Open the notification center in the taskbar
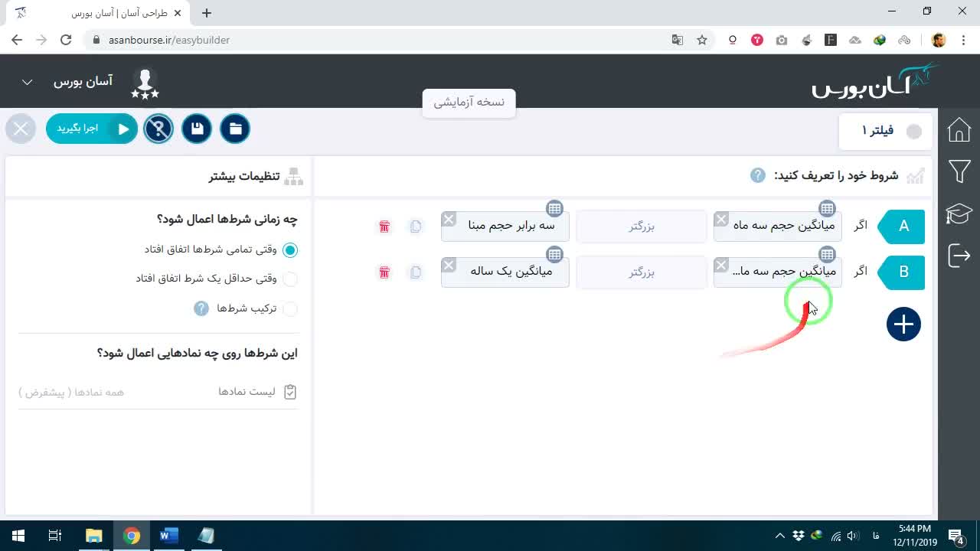This screenshot has width=980, height=551. (957, 536)
